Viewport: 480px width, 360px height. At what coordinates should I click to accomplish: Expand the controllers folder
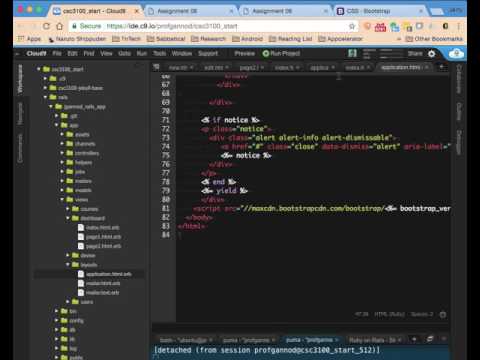coord(62,153)
